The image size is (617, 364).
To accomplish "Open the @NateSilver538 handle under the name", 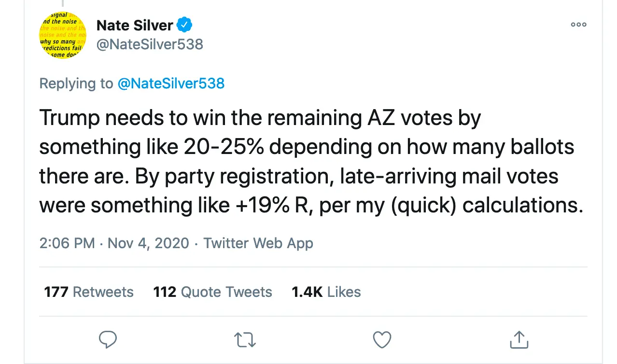I will pos(150,44).
